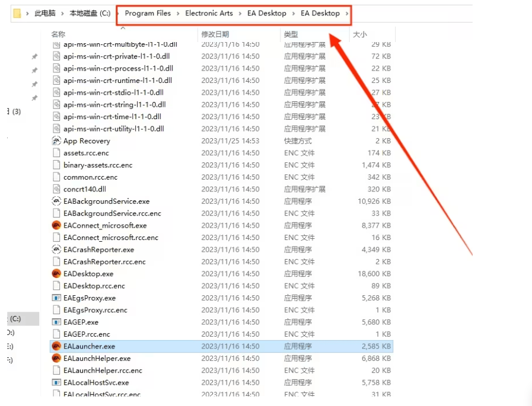Expand the chevron after Electronic Arts
This screenshot has width=532, height=406.
[x=240, y=13]
